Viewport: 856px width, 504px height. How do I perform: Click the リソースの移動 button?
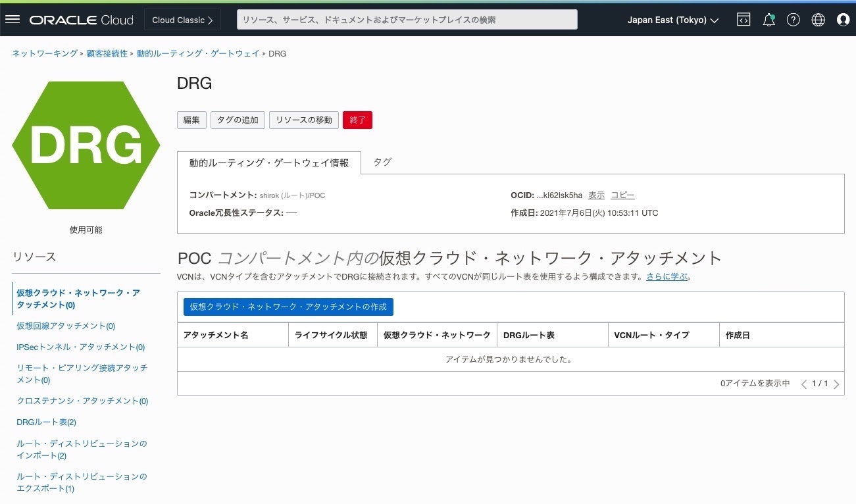coord(304,120)
